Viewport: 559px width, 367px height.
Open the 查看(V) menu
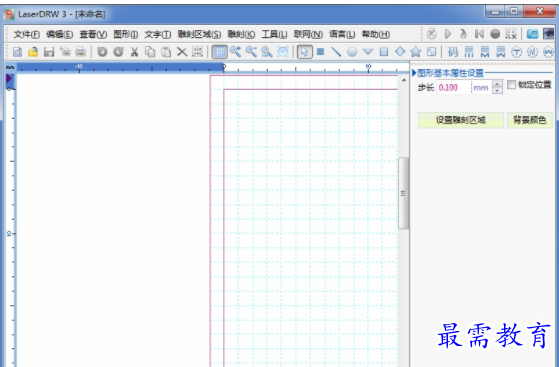click(x=93, y=34)
